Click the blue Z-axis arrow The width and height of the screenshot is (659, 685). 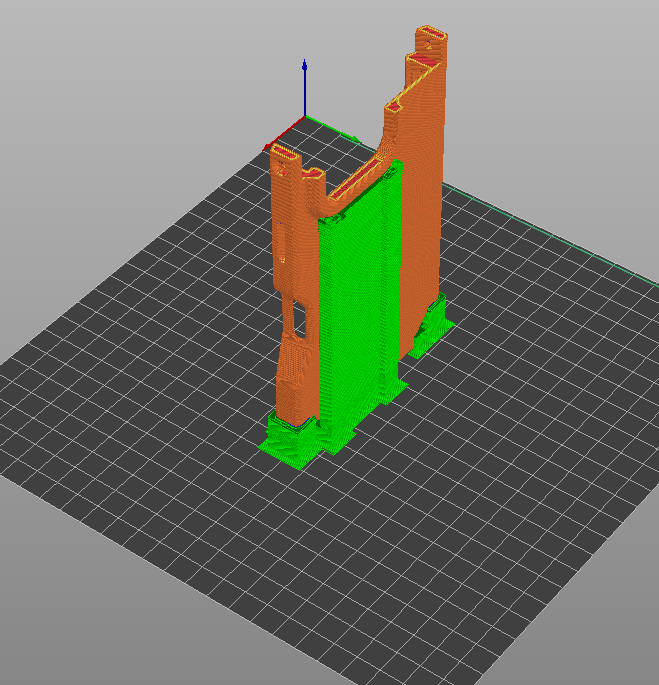[x=305, y=87]
